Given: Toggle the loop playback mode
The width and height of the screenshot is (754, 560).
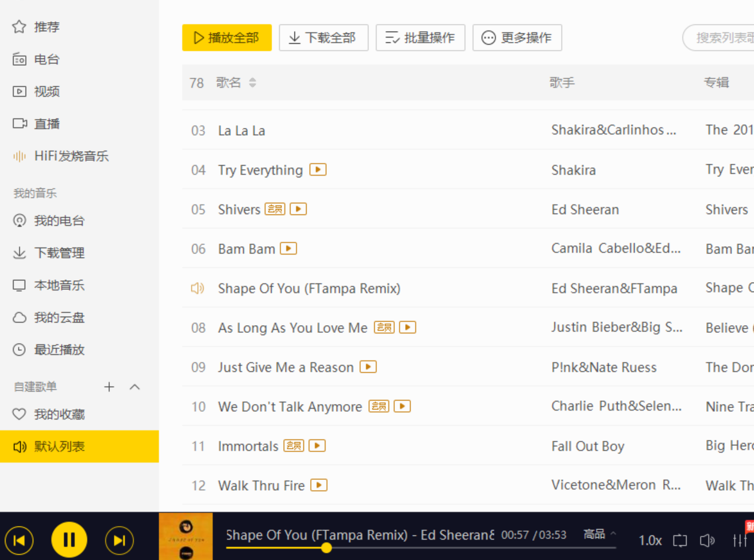Looking at the screenshot, I should pos(680,540).
